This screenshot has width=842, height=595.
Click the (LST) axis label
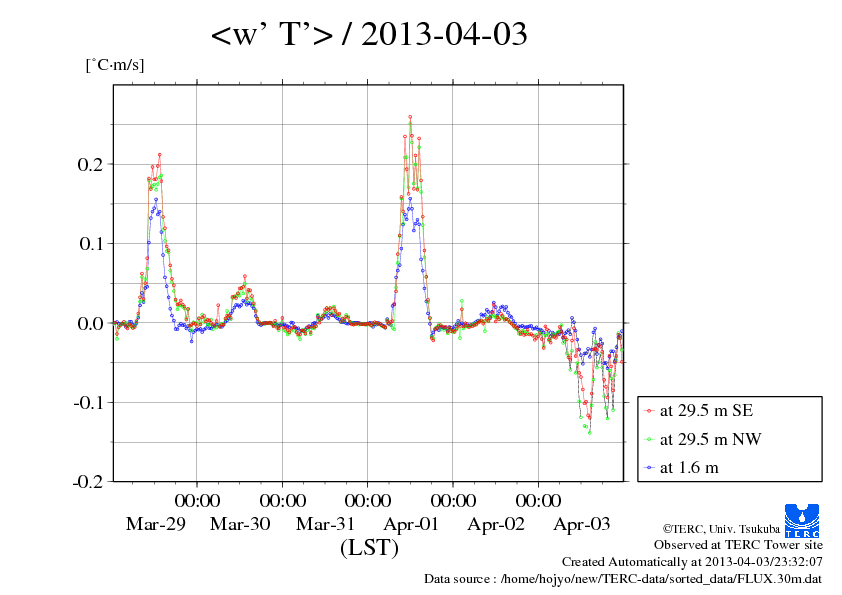tap(369, 548)
